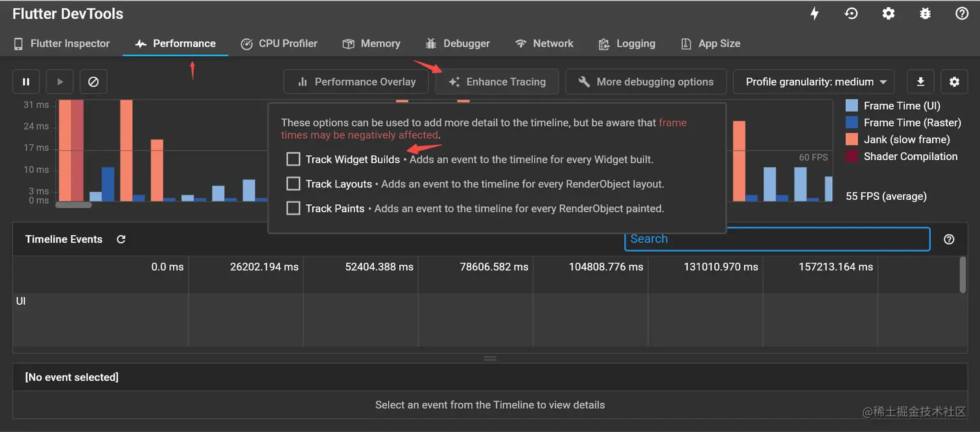Open the App Size tab
The height and width of the screenshot is (432, 980).
click(710, 43)
